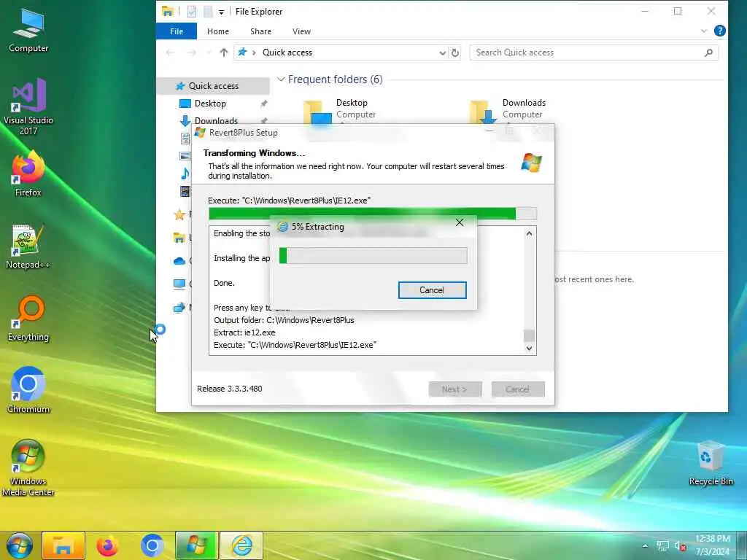Click Cancel in the Extracting dialog
Screen dimensions: 747x560
(432, 290)
